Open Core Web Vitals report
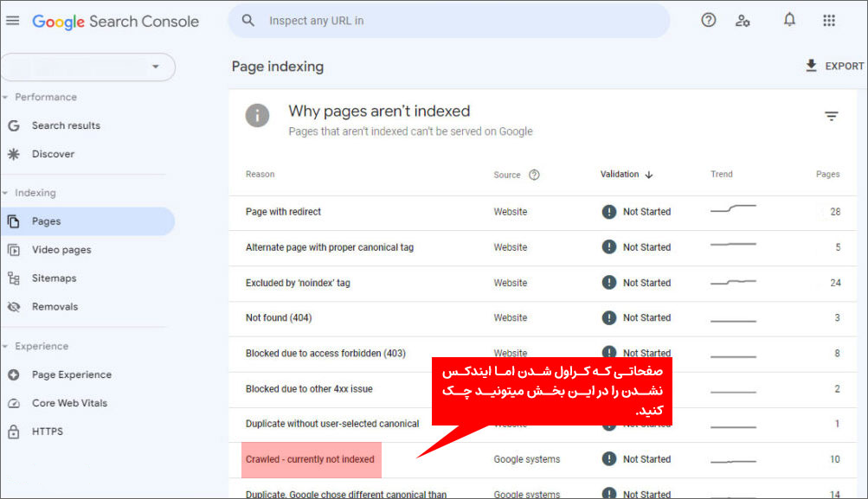 point(70,403)
